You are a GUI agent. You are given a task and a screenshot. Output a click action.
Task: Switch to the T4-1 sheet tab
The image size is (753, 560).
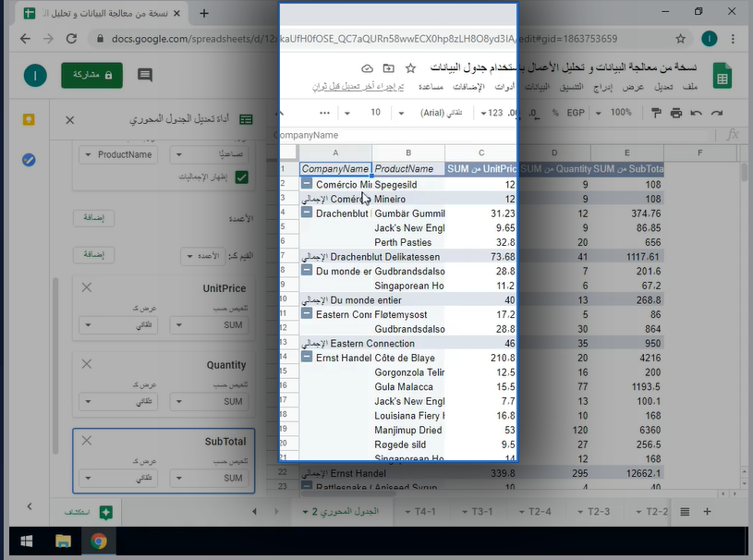420,512
